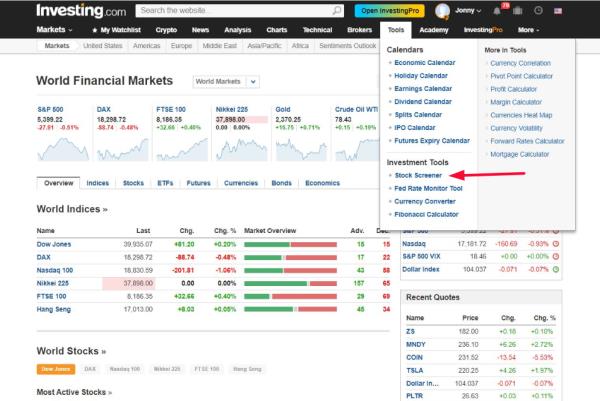Open the clock icon in header
Image resolution: width=600 pixels, height=401 pixels.
pyautogui.click(x=538, y=10)
